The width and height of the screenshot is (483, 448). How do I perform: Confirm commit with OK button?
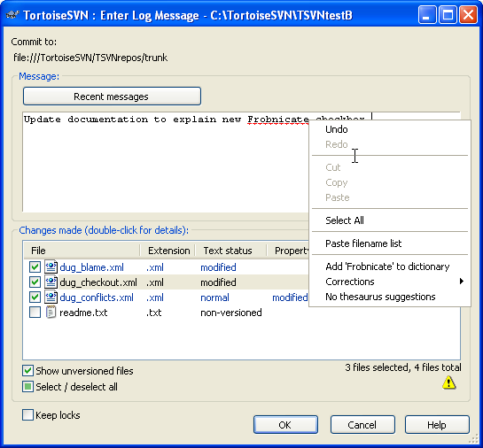285,425
